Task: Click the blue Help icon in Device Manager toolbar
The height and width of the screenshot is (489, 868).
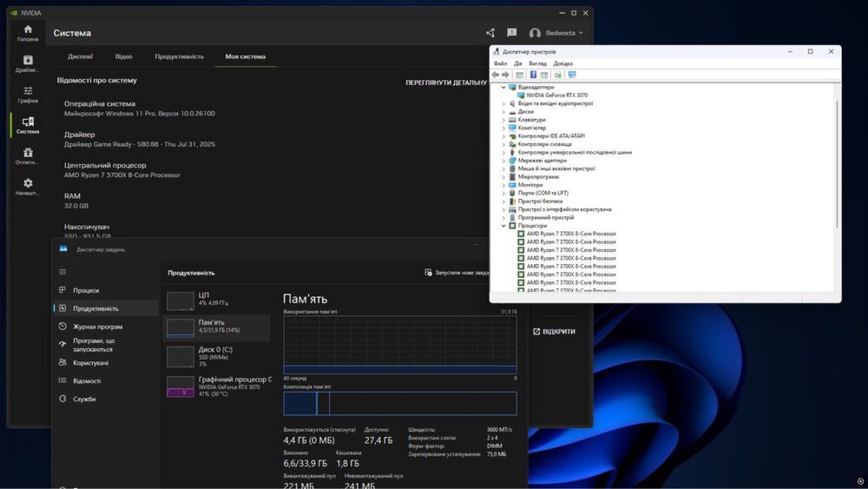Action: pos(533,75)
